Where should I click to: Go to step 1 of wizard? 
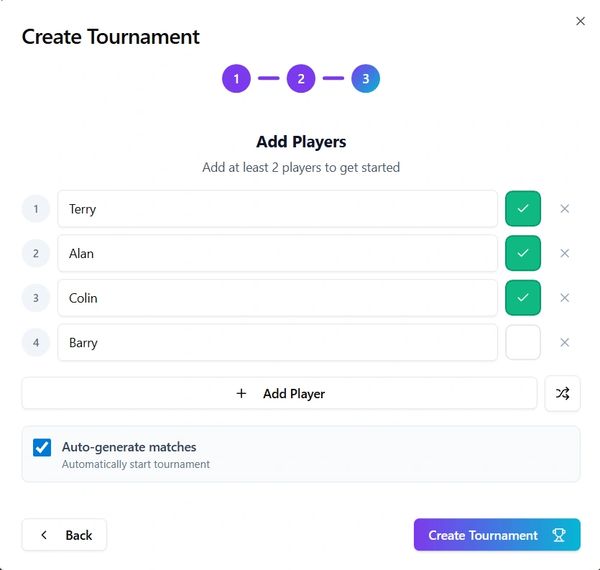coord(236,78)
